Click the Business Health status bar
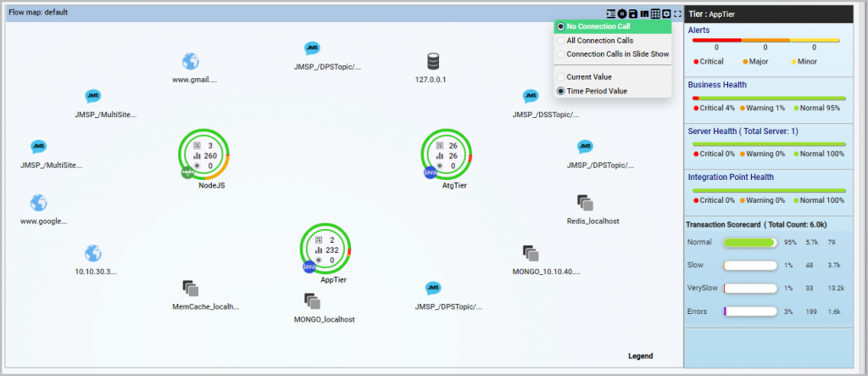This screenshot has width=868, height=376. (769, 98)
